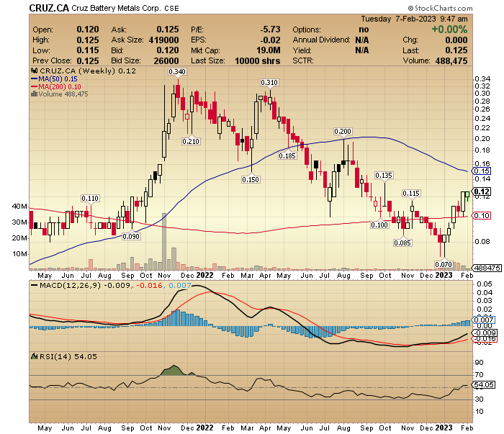Click the 0.185 price label
Viewport: 504px width, 434px height.
(x=287, y=155)
